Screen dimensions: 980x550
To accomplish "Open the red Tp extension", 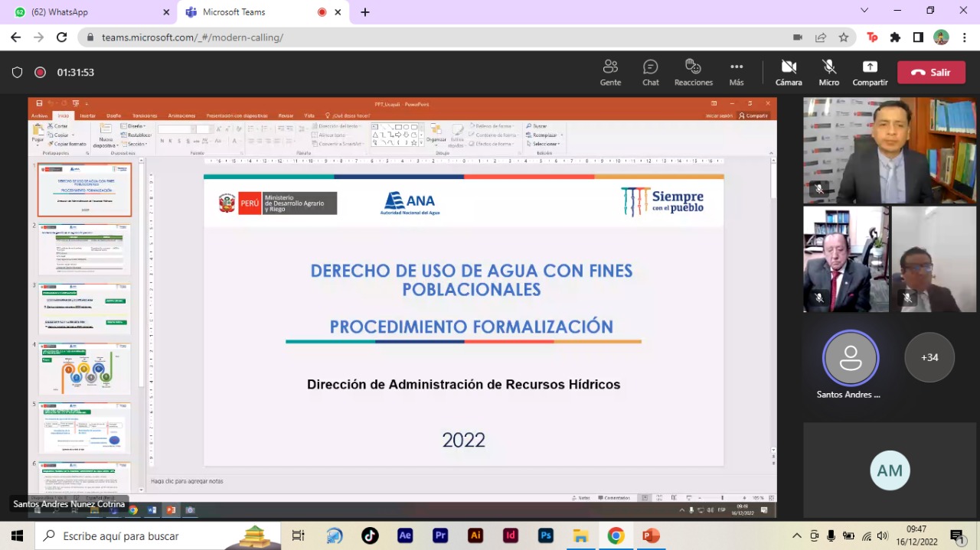I will tap(872, 37).
